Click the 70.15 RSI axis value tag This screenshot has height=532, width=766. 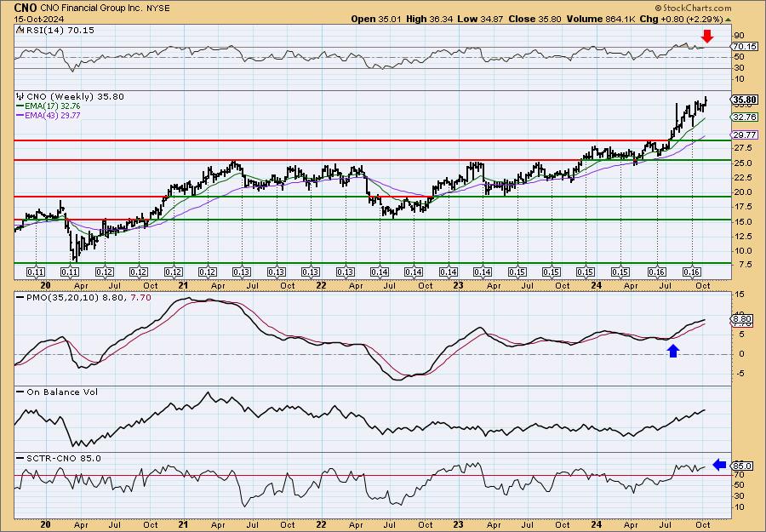pyautogui.click(x=745, y=47)
